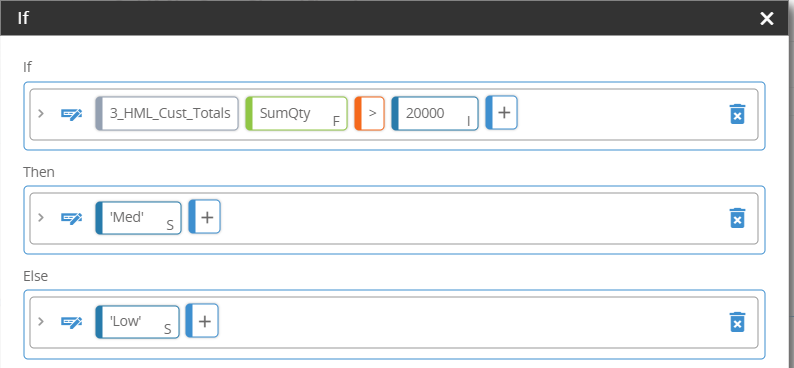
Task: Expand the Else row chevron
Action: coord(42,321)
